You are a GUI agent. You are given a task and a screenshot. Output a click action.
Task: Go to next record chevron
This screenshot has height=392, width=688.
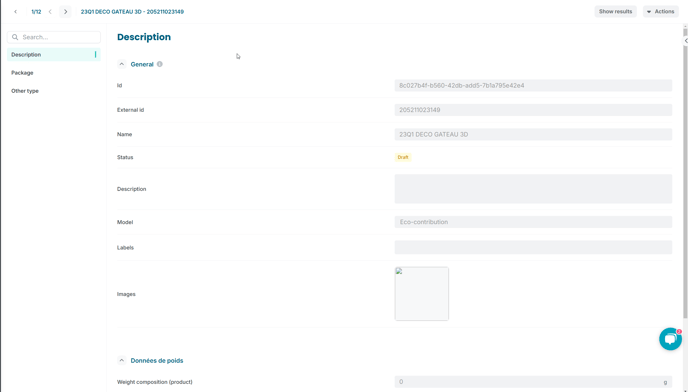65,12
